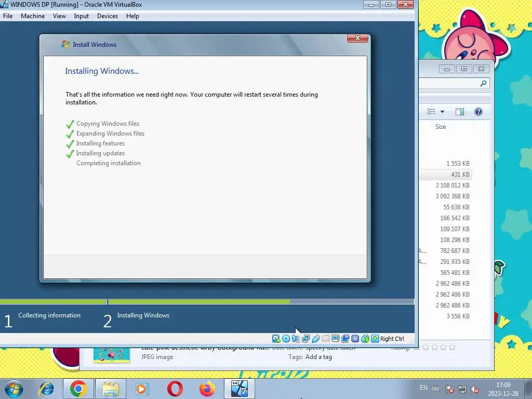Image resolution: width=532 pixels, height=399 pixels.
Task: Switch to Google Chrome in taskbar
Action: [78, 389]
